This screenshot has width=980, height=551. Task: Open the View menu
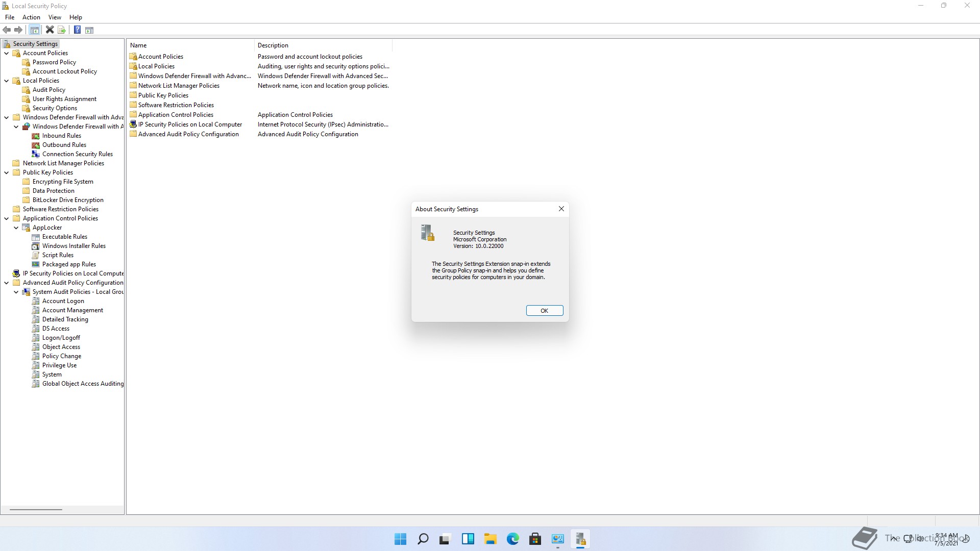point(55,17)
